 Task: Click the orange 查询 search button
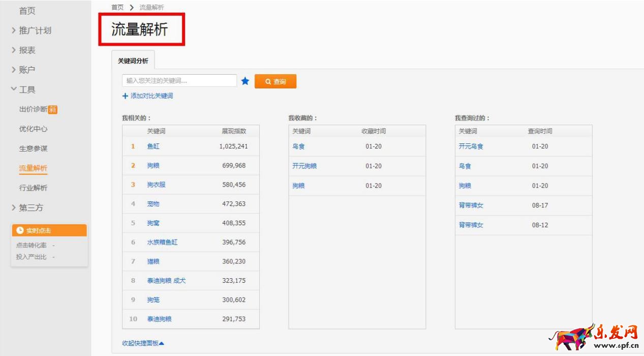(275, 81)
